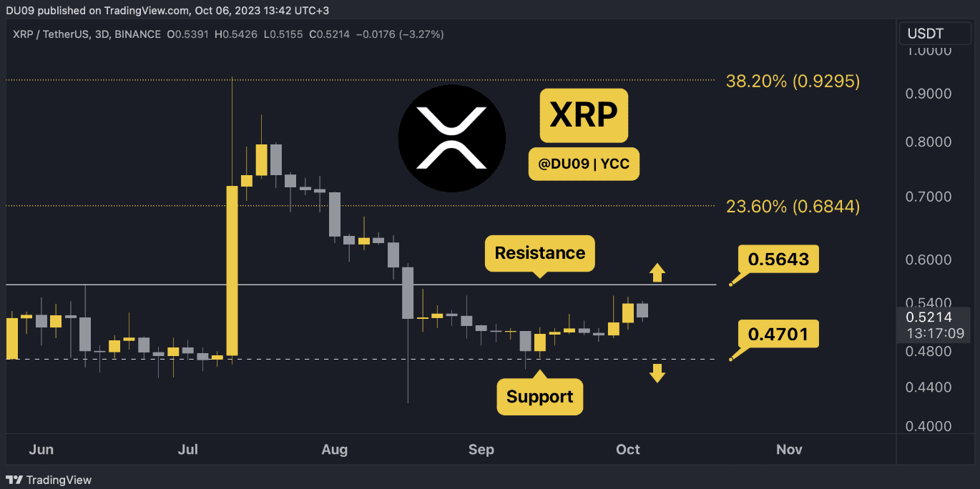Click the yellow down arrow near support

tap(657, 373)
